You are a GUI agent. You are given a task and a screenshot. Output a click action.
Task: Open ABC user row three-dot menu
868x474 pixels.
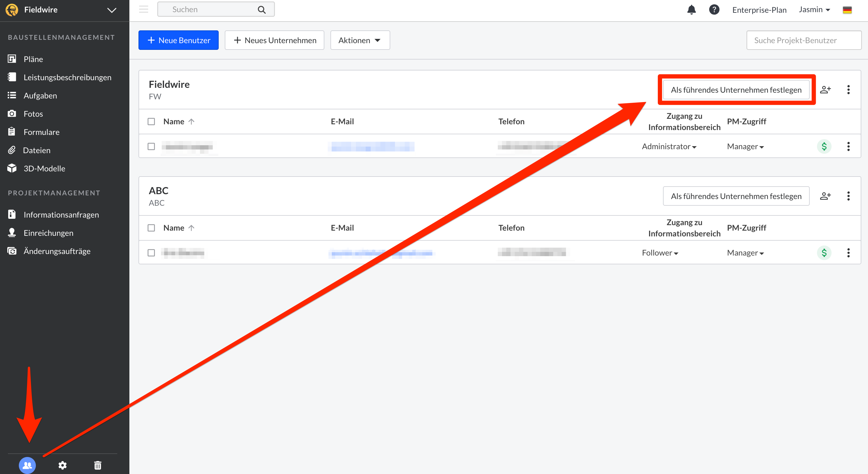click(849, 252)
